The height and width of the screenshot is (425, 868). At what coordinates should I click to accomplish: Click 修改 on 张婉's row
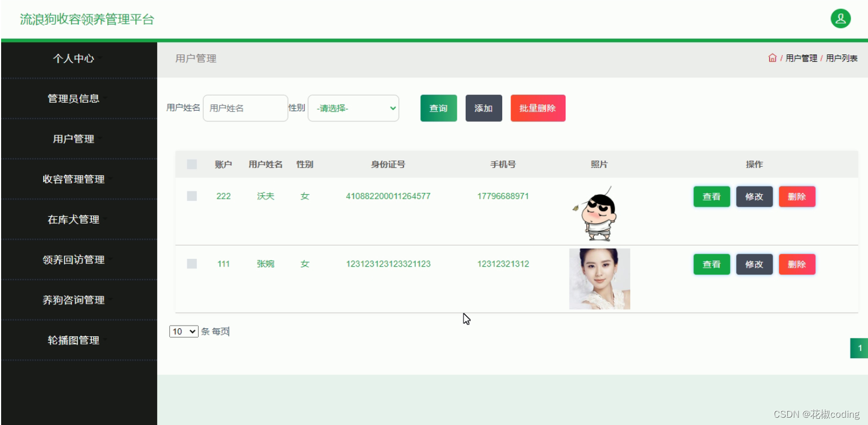coord(754,264)
